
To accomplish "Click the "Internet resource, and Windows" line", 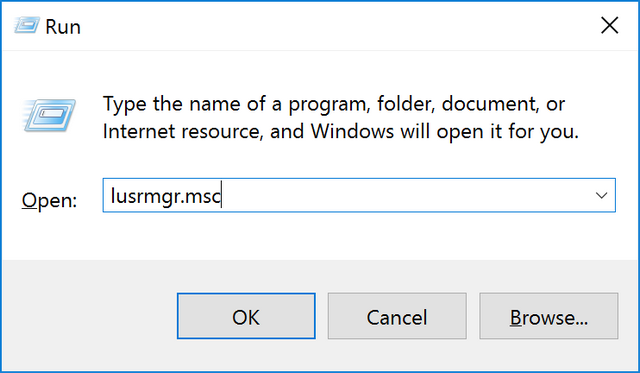I will (x=248, y=131).
